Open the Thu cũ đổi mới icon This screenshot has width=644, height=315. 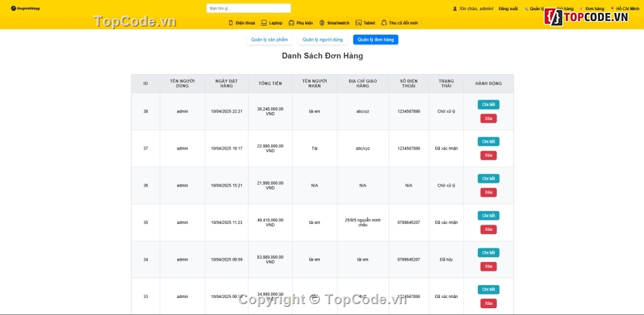(384, 23)
